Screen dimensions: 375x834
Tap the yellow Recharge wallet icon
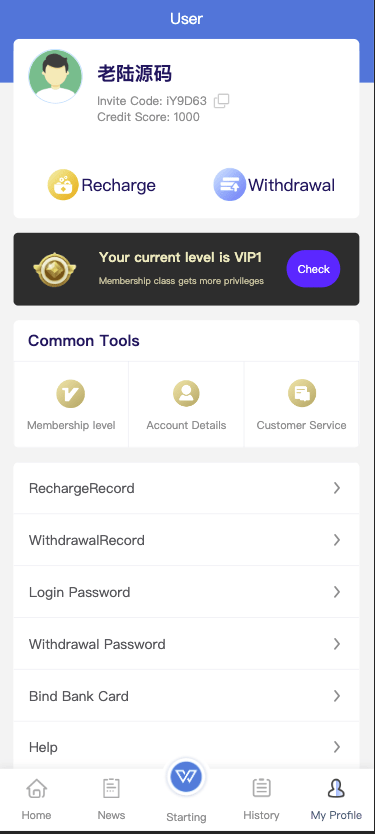(x=63, y=185)
